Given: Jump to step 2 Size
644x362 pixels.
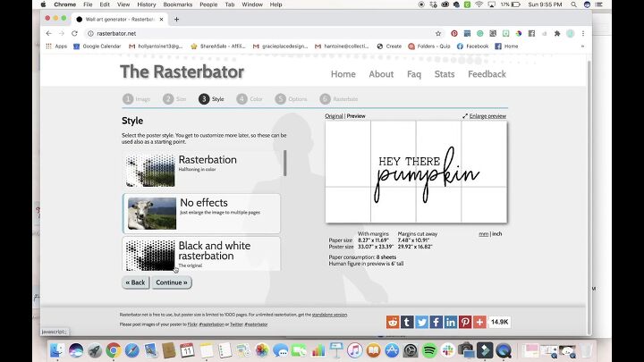Looking at the screenshot, I should point(174,99).
